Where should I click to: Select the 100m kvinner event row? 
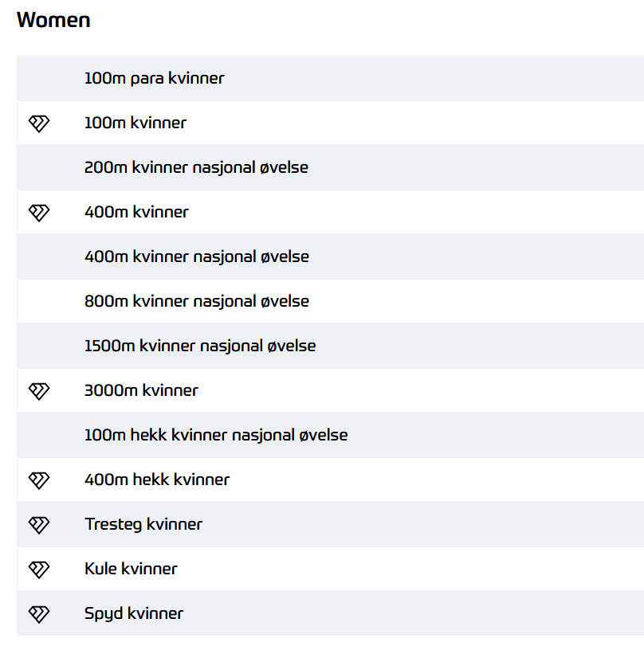330,123
